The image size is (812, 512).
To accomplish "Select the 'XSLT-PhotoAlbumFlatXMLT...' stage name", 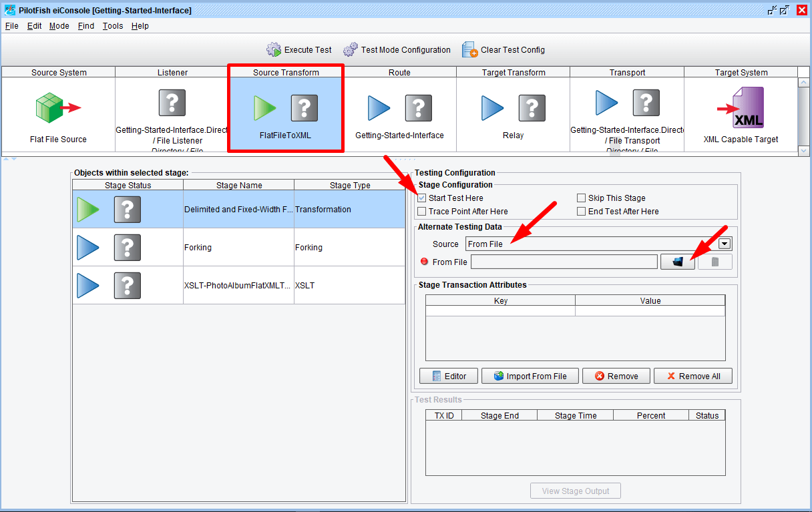I will [238, 285].
